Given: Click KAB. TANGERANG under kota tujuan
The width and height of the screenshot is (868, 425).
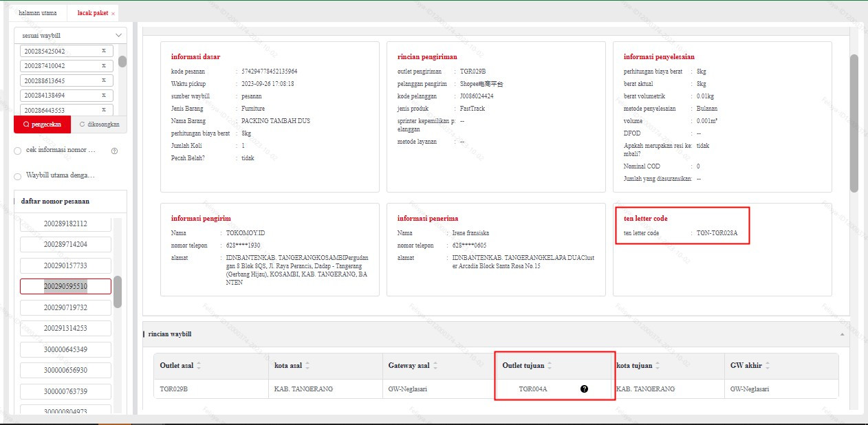Looking at the screenshot, I should click(x=645, y=389).
